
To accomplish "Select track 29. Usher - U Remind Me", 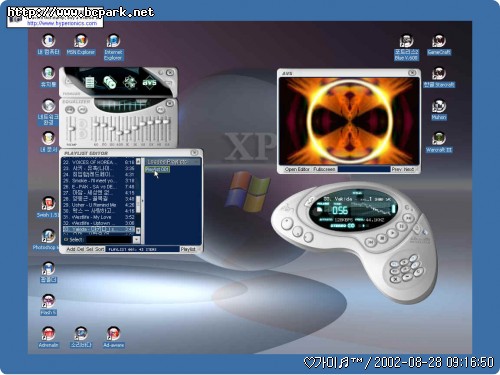I will [99, 205].
